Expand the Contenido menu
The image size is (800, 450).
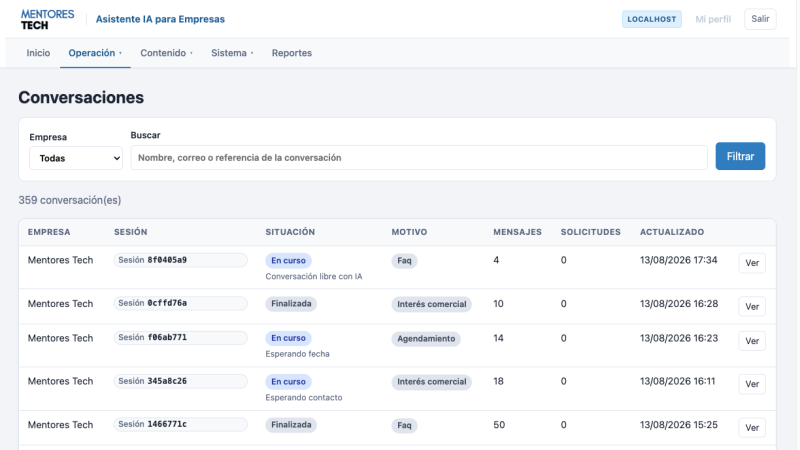click(x=166, y=53)
